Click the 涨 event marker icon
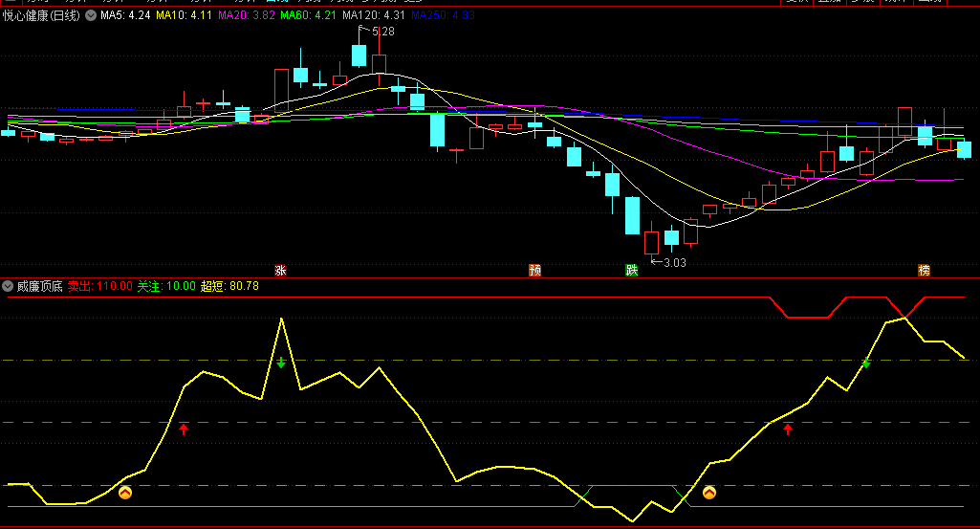Viewport: 980px width, 529px height. click(281, 270)
